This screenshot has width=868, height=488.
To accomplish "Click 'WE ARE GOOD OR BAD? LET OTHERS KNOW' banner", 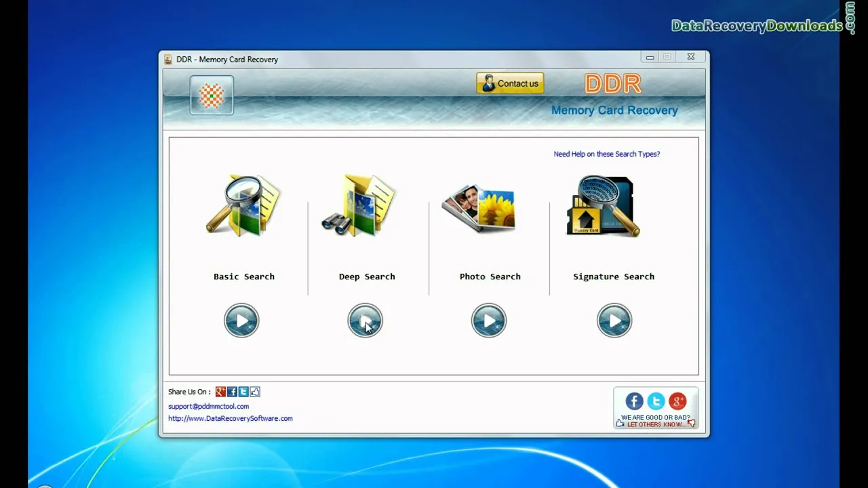I will coord(656,421).
